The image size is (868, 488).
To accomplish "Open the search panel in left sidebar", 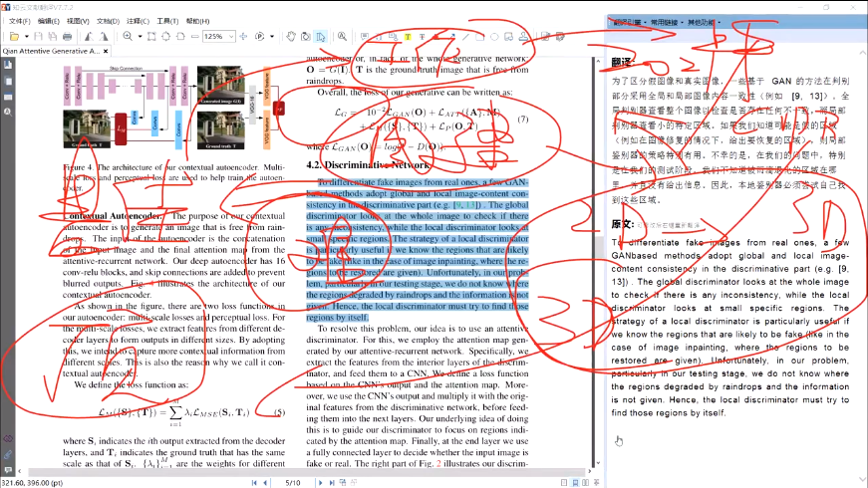I will point(8,112).
